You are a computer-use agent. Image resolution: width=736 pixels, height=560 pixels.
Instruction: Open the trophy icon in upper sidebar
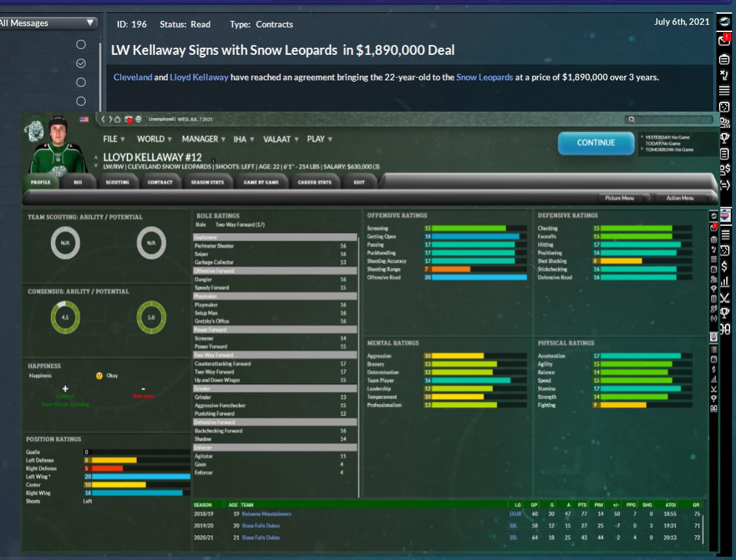click(724, 139)
